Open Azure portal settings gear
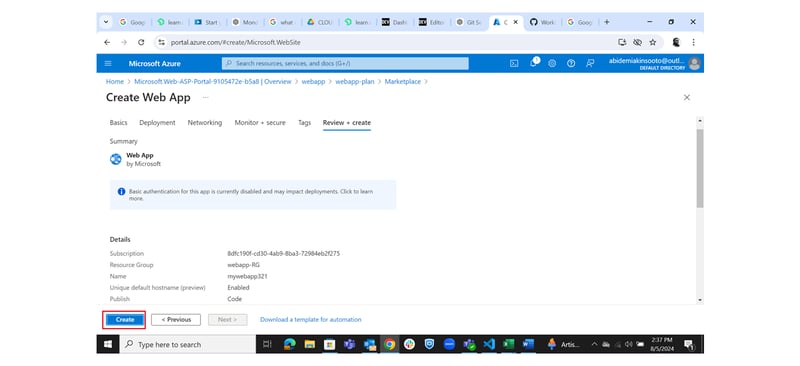This screenshot has height=366, width=800. pyautogui.click(x=552, y=63)
